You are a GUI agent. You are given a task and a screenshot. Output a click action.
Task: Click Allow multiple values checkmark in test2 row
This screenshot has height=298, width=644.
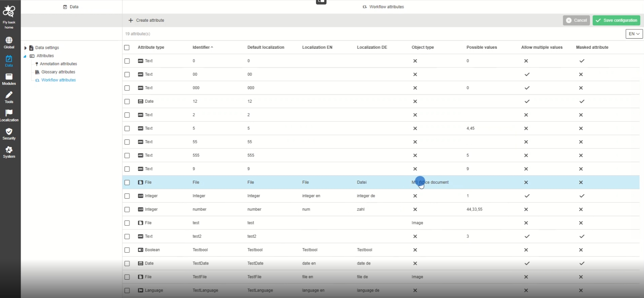527,236
